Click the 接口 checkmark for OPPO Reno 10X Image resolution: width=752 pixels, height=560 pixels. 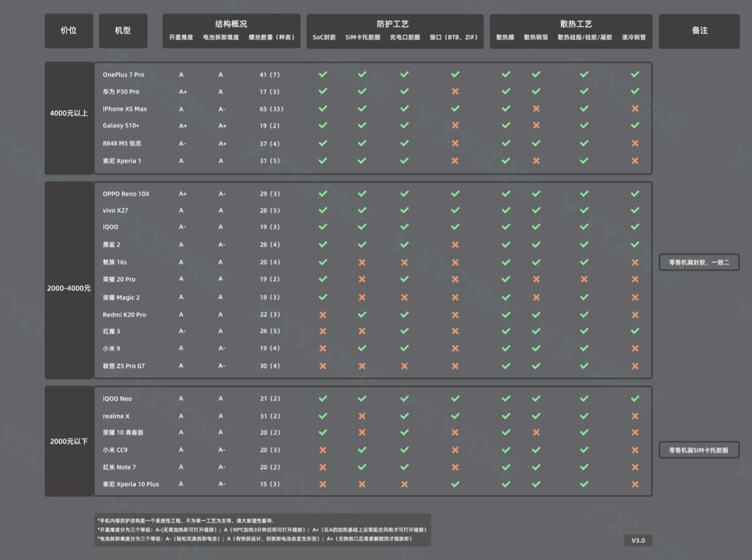[455, 194]
